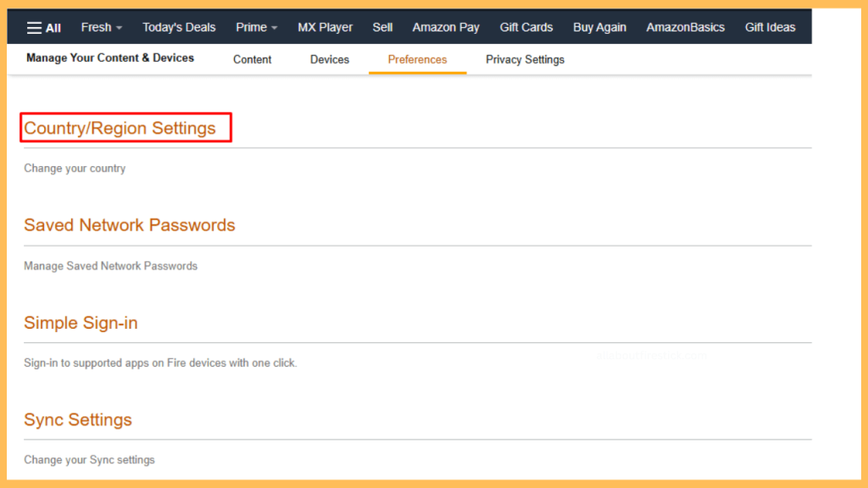The width and height of the screenshot is (868, 488).
Task: Switch to the Devices tab
Action: click(x=330, y=59)
